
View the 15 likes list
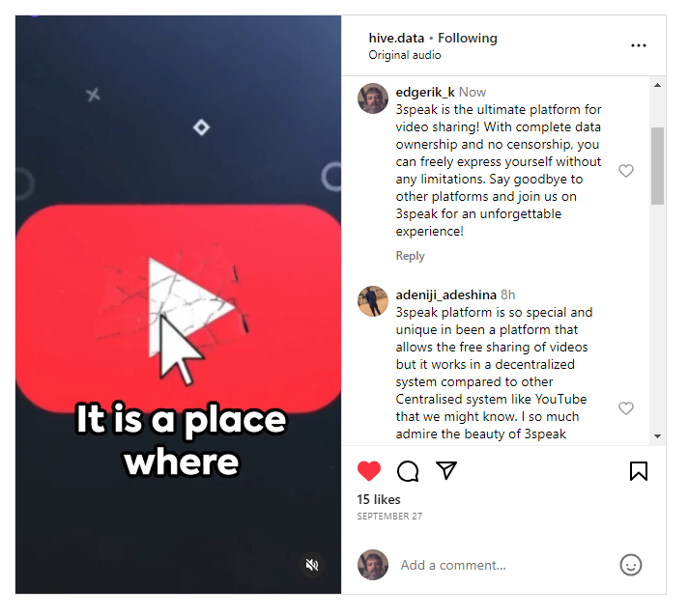(x=378, y=499)
